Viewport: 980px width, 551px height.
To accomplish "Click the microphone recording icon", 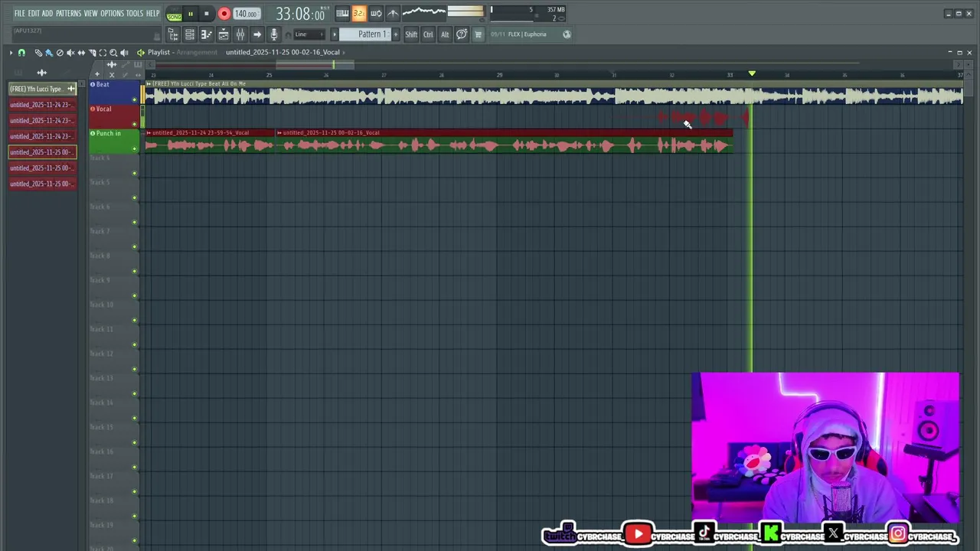I will [274, 34].
